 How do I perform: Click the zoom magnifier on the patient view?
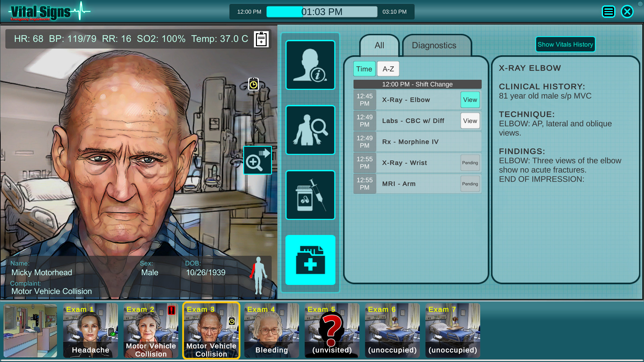(x=257, y=160)
